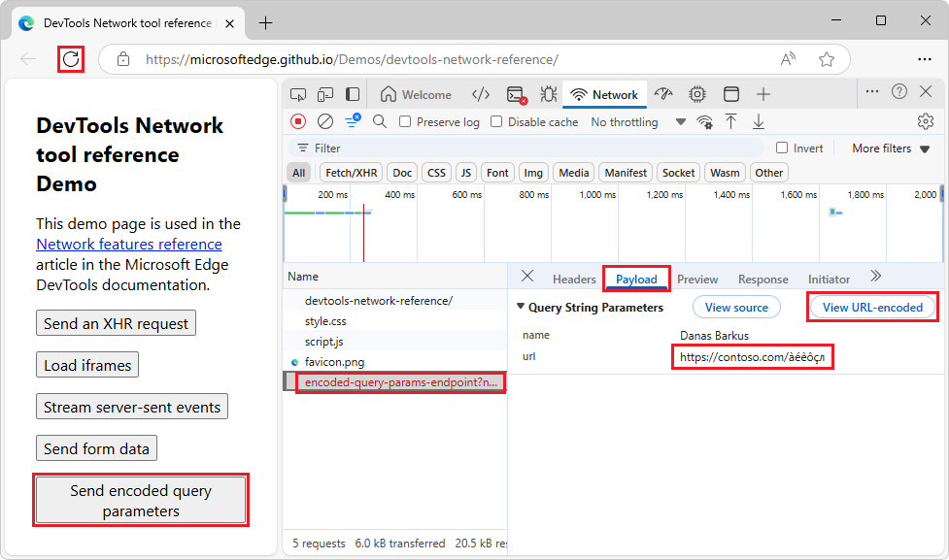Toggle device emulation mode
The height and width of the screenshot is (560, 949).
pyautogui.click(x=325, y=94)
